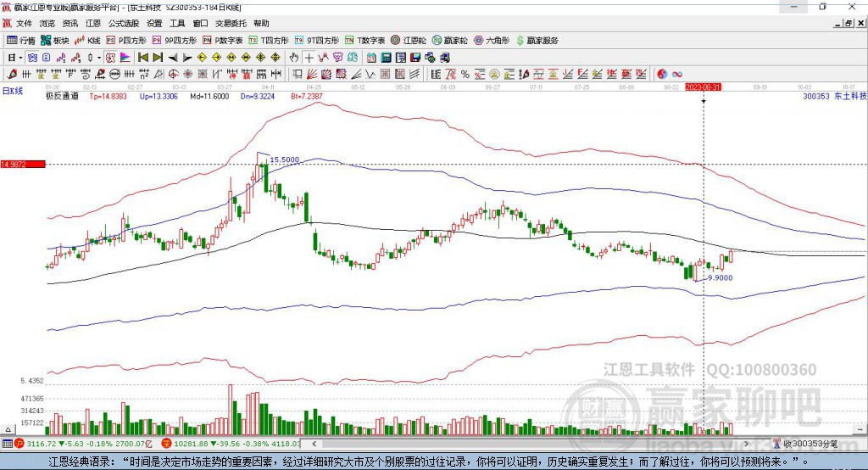Click the red-blue yin-yang icon
The width and height of the screenshot is (868, 470).
pyautogui.click(x=662, y=75)
